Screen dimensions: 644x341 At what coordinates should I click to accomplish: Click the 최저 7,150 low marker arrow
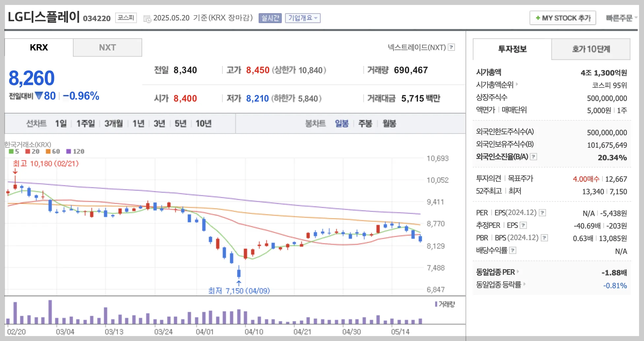tap(239, 283)
